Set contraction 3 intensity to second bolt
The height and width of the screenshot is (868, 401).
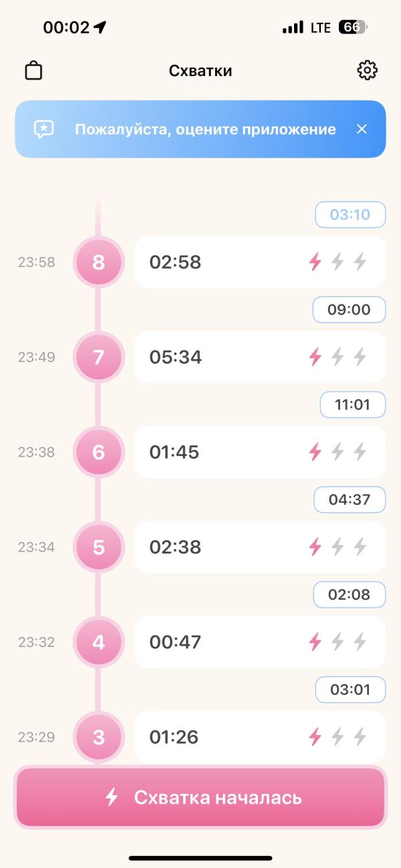(338, 737)
